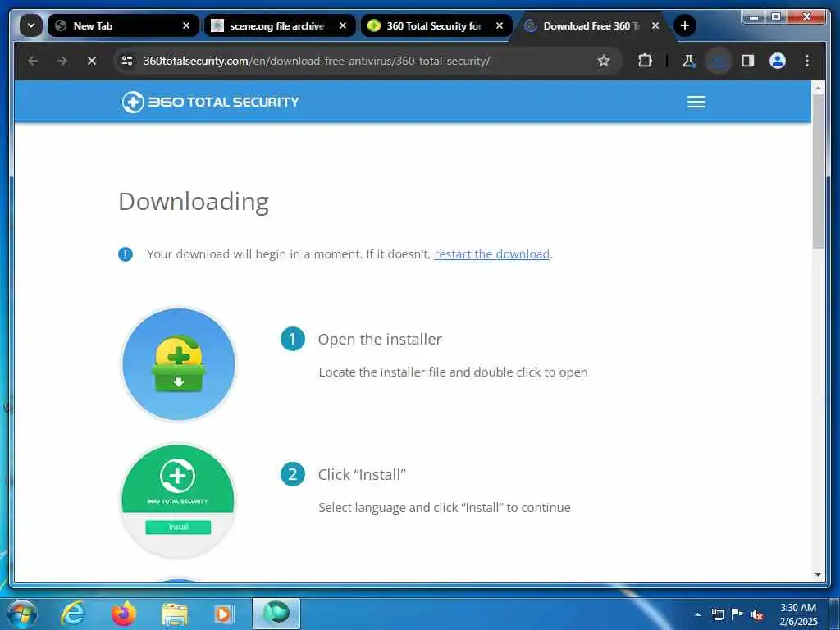Click the Downloading heading

[194, 202]
